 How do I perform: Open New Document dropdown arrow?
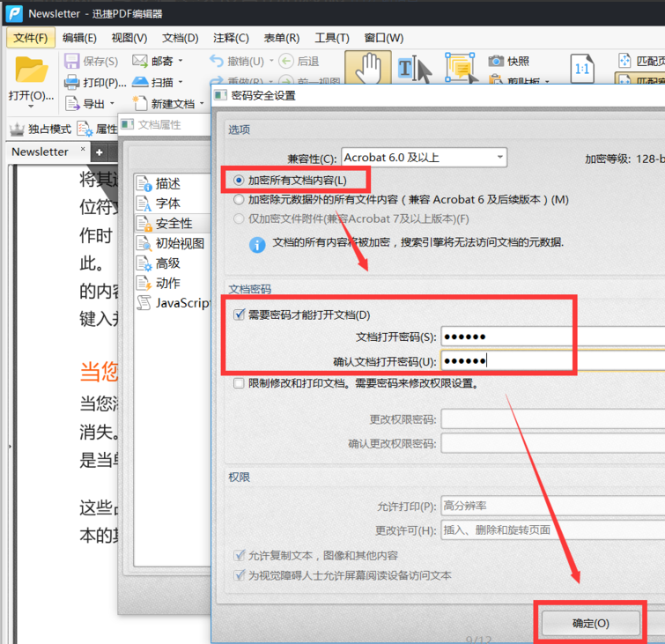click(202, 103)
